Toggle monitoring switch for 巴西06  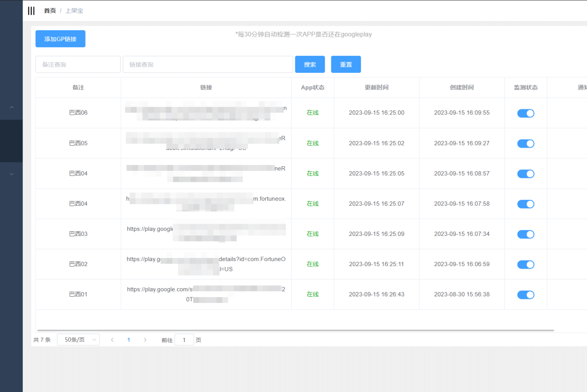click(x=525, y=113)
